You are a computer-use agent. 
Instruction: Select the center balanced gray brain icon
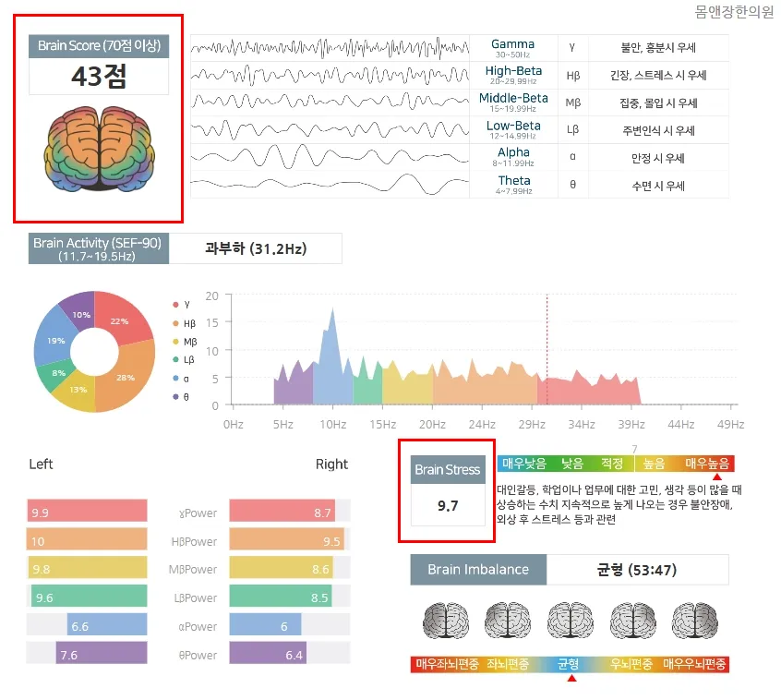571,621
